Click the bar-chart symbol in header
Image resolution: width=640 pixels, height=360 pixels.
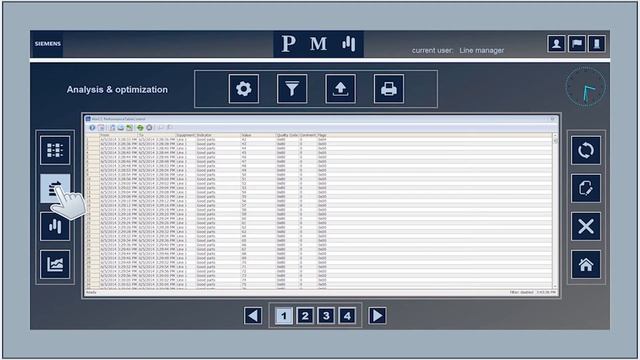click(349, 43)
